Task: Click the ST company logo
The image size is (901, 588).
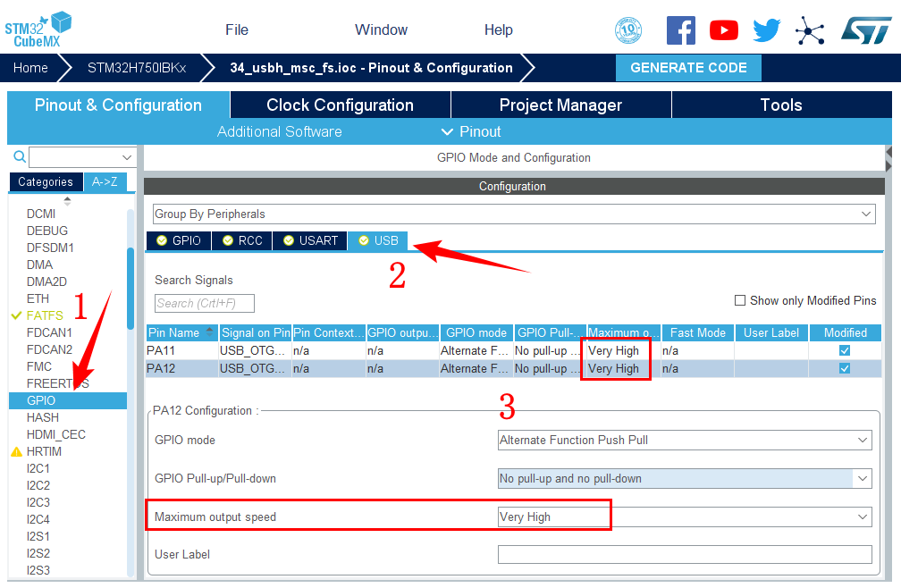Action: point(865,30)
